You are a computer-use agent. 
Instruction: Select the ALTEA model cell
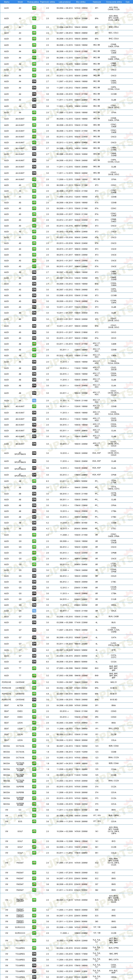pos(20,705)
